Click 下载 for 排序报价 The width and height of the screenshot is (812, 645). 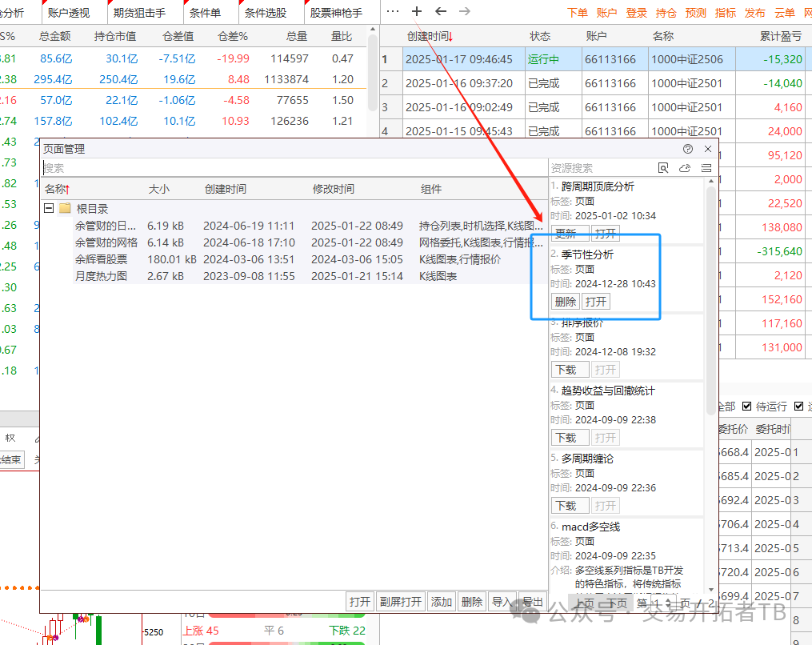(x=570, y=370)
